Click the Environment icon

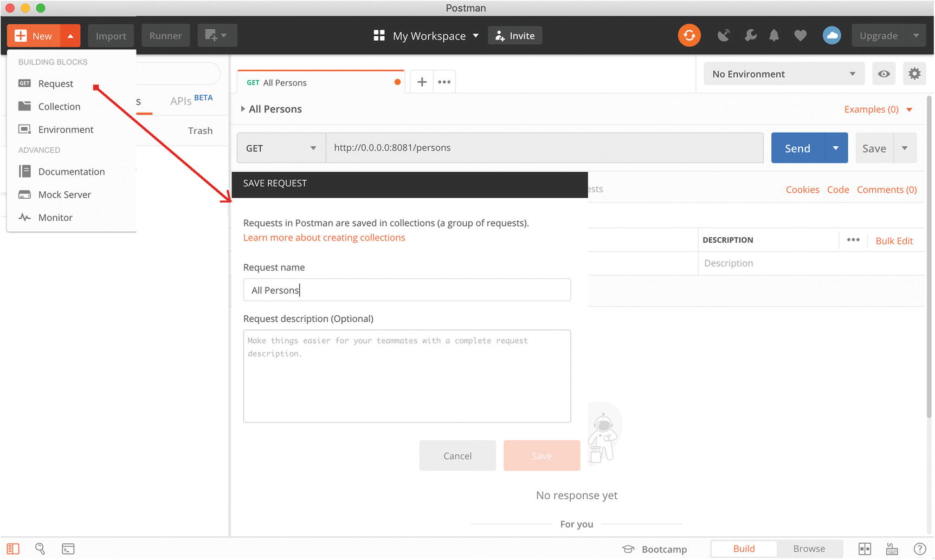pyautogui.click(x=24, y=129)
